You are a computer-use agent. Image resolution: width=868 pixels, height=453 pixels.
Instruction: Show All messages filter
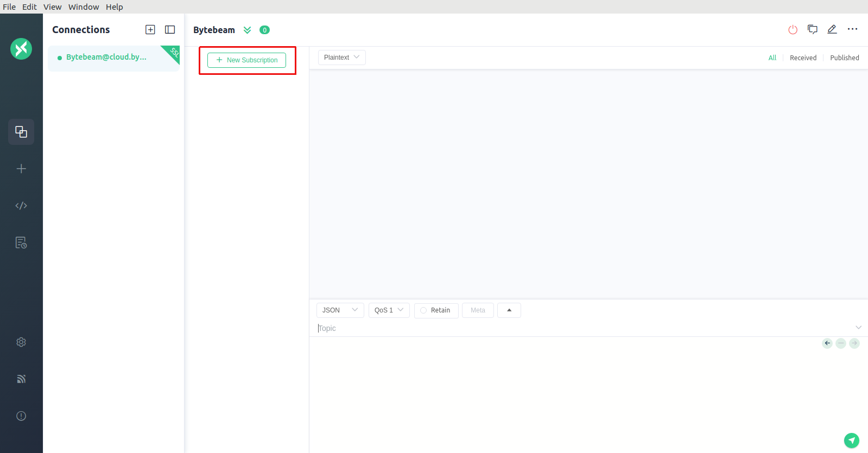pyautogui.click(x=772, y=58)
